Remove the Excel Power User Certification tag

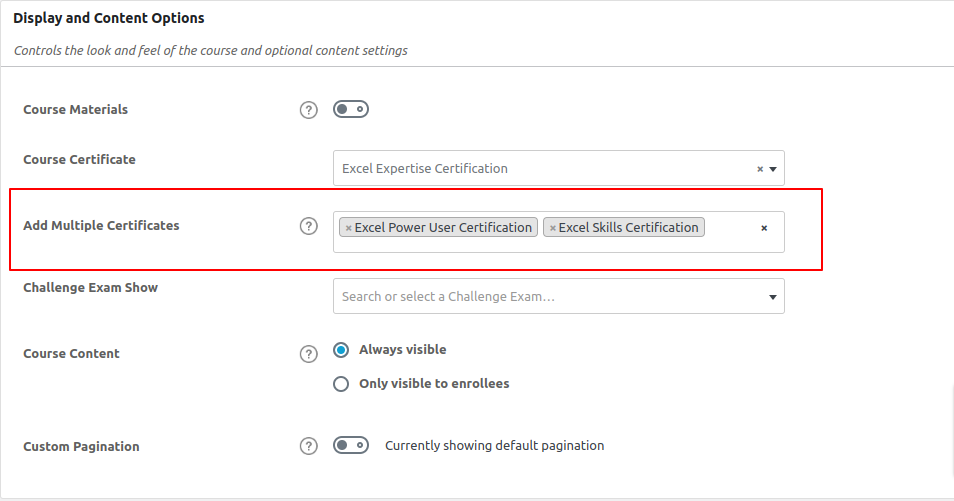pos(348,228)
